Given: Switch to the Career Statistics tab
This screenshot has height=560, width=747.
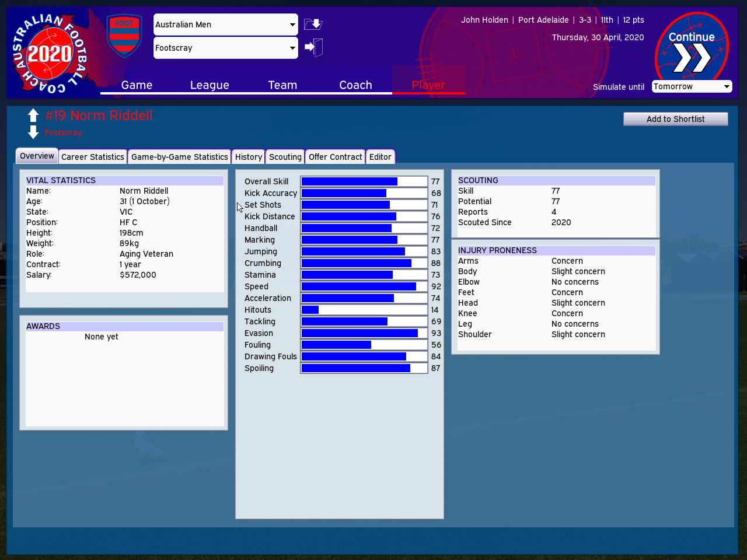Looking at the screenshot, I should [92, 156].
